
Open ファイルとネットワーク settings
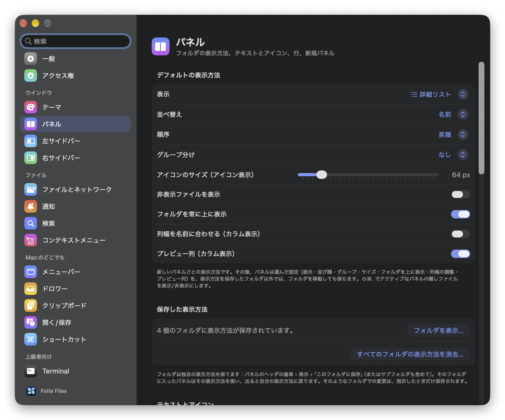[x=76, y=189]
